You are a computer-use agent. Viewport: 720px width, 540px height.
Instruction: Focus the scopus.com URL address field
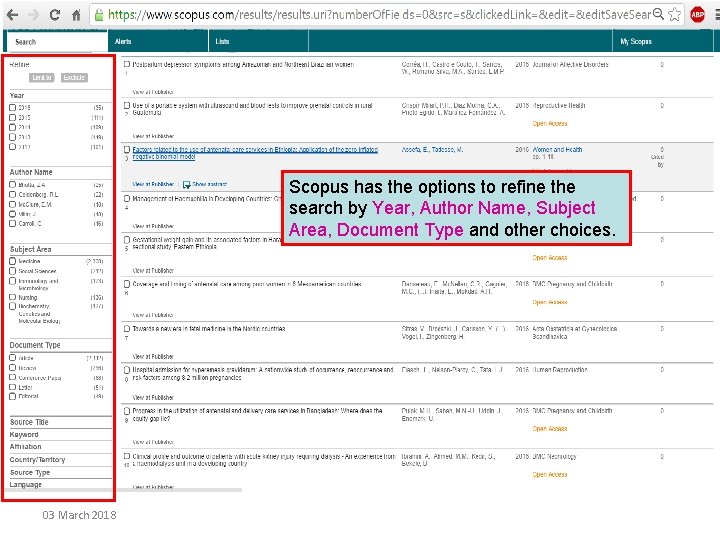(x=379, y=15)
